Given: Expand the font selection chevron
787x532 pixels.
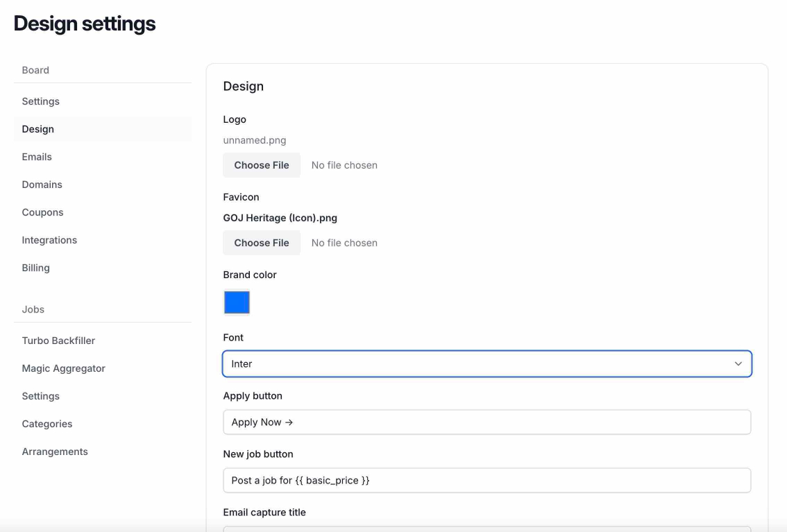Looking at the screenshot, I should point(738,363).
